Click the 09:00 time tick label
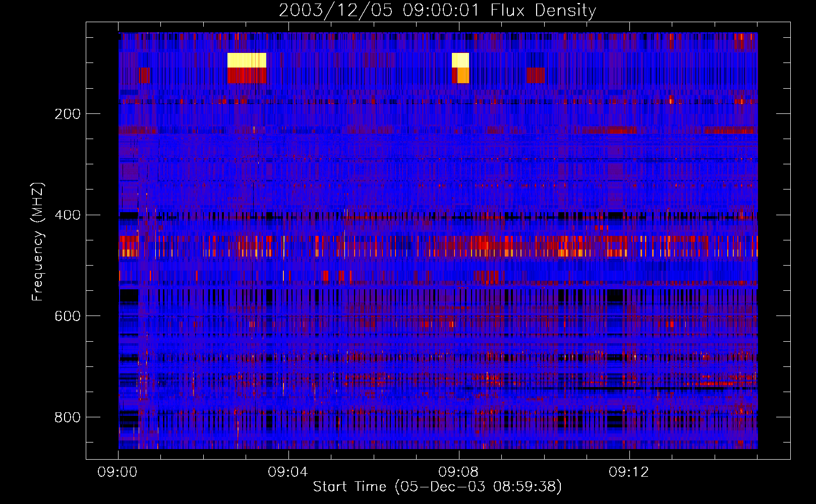The width and height of the screenshot is (816, 504). click(x=118, y=472)
